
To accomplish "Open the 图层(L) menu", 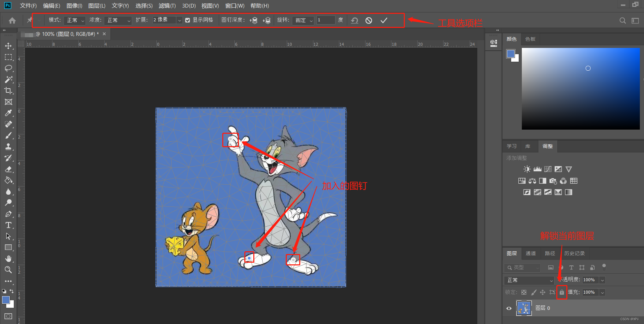I will [97, 6].
